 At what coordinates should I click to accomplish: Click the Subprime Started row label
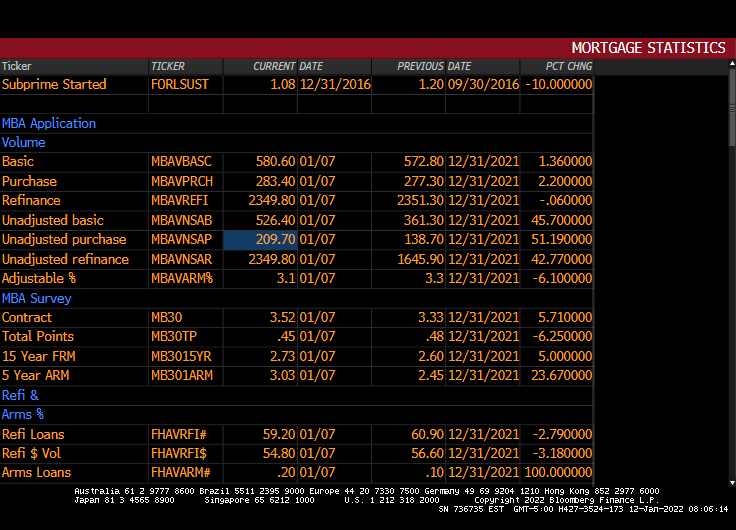tap(54, 85)
